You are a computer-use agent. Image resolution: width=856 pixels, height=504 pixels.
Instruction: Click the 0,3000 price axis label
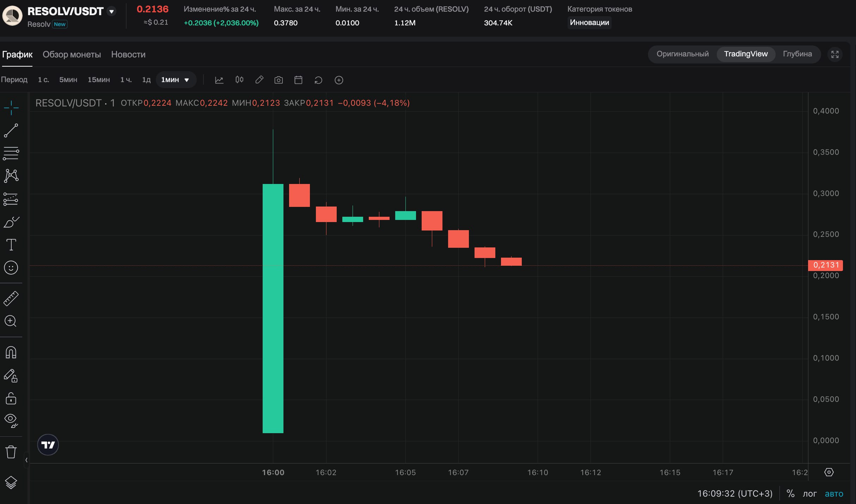pos(826,193)
